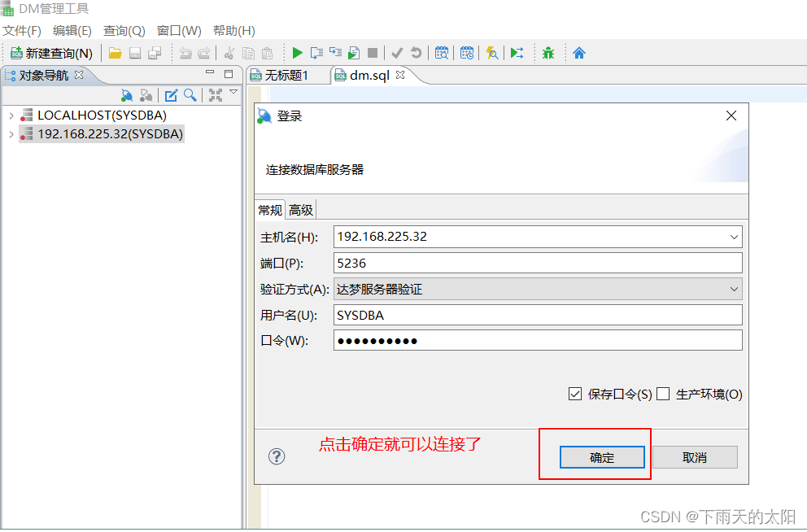Click the Redo arrow icon
This screenshot has height=532, width=807.
tap(204, 53)
